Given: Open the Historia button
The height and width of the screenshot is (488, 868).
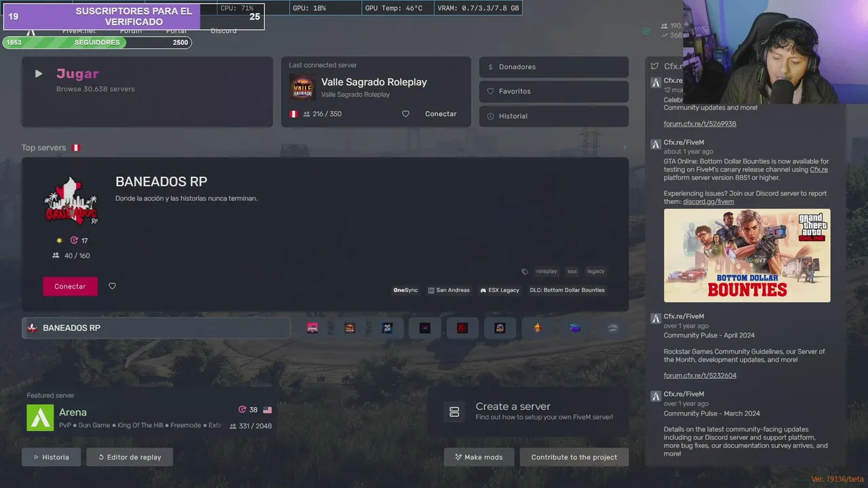Looking at the screenshot, I should (x=51, y=457).
